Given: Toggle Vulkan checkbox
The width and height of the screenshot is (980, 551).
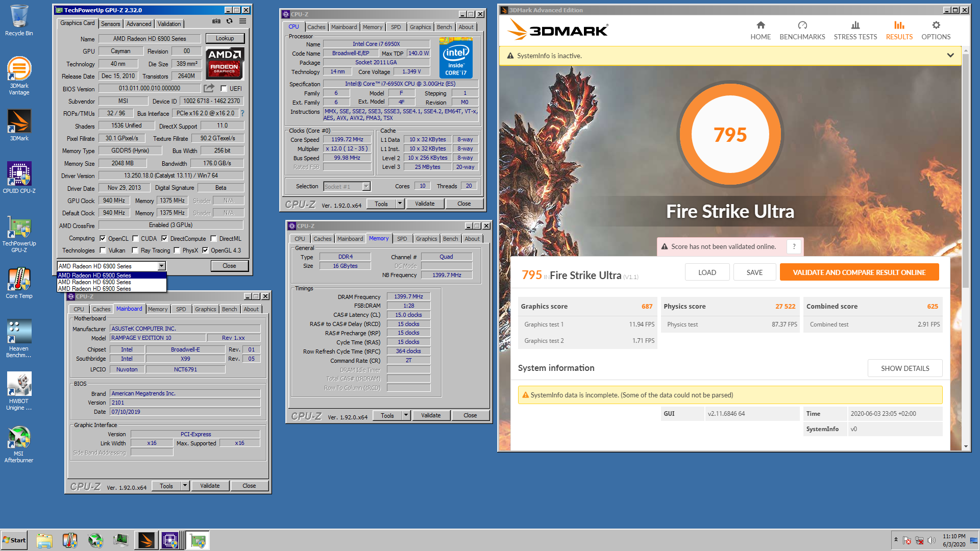Looking at the screenshot, I should (x=103, y=250).
